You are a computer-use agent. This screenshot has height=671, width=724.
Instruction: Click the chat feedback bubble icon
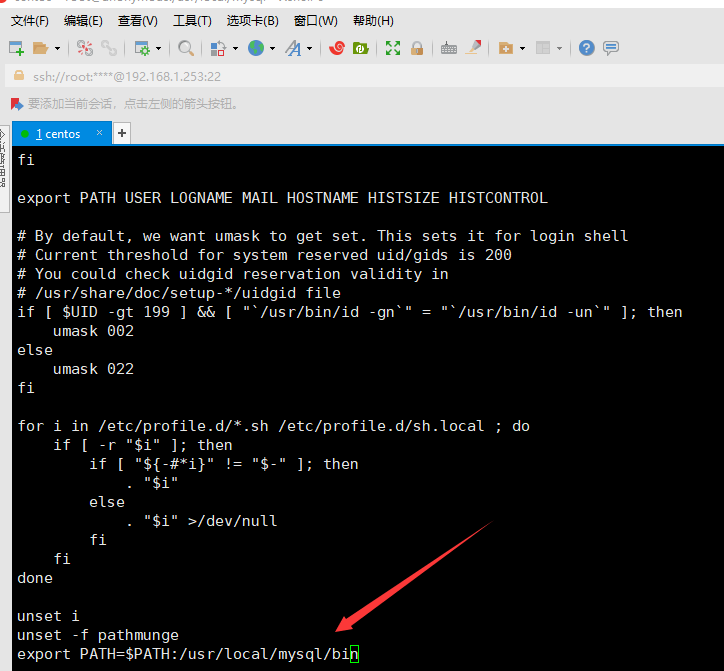[611, 48]
